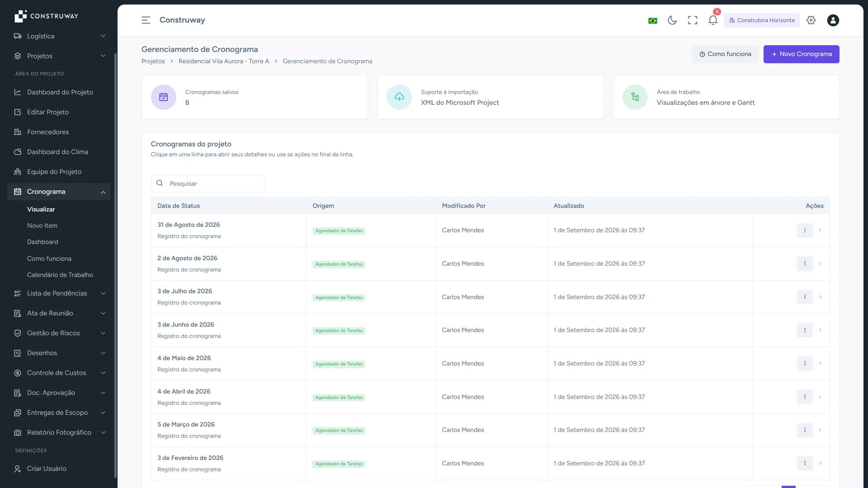This screenshot has width=868, height=488.
Task: Expand Entregas de Escopo menu
Action: pyautogui.click(x=59, y=413)
